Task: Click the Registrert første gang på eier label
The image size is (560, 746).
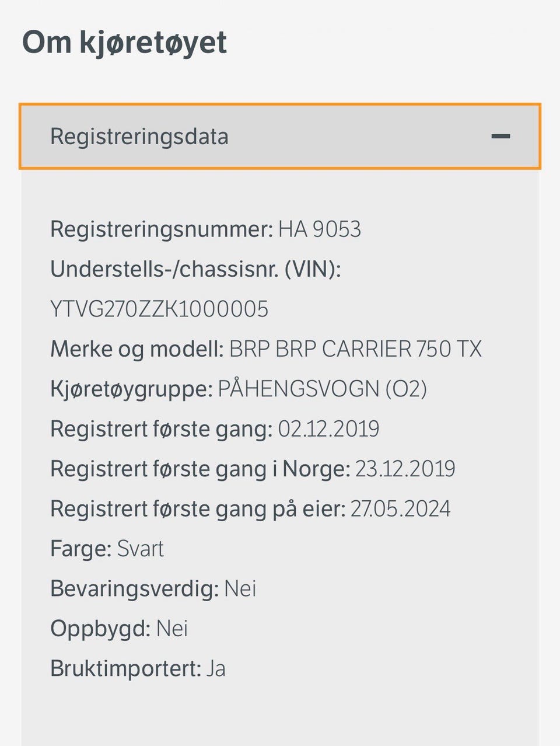Action: click(197, 508)
